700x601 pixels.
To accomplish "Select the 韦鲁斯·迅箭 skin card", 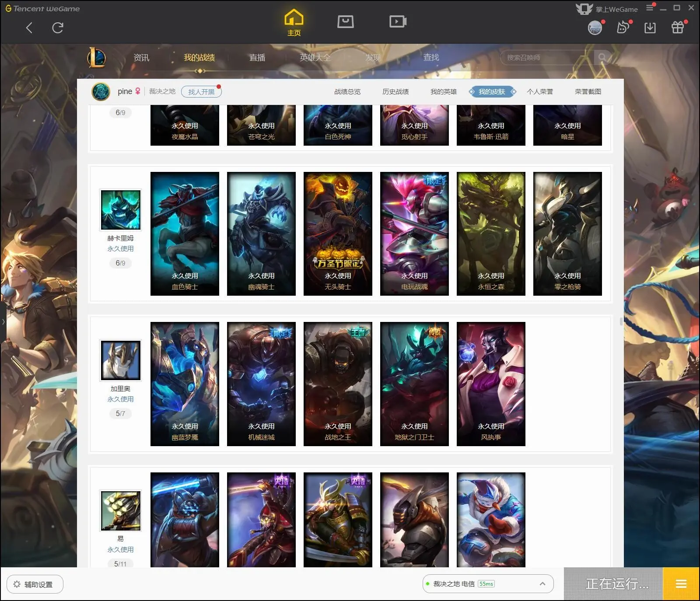I will [x=491, y=126].
